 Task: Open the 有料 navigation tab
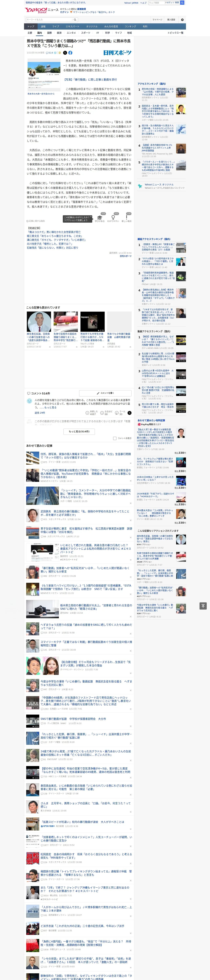coord(145,27)
